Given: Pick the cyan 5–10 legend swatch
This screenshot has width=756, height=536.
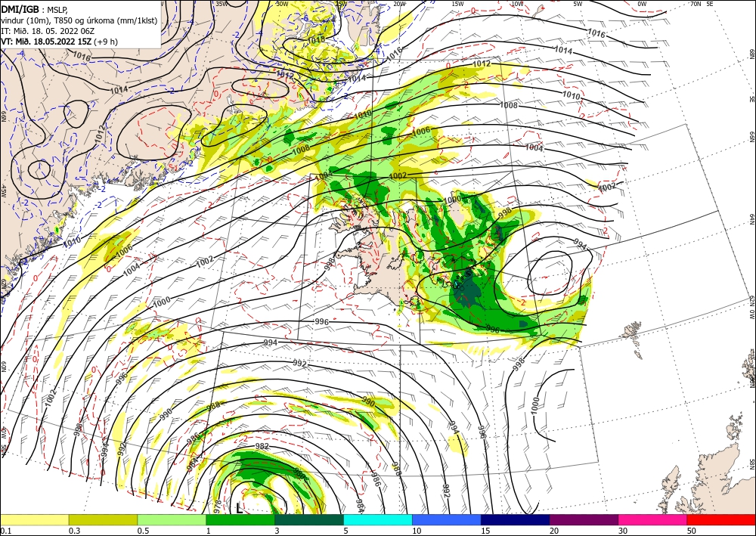Looking at the screenshot, I should (378, 519).
